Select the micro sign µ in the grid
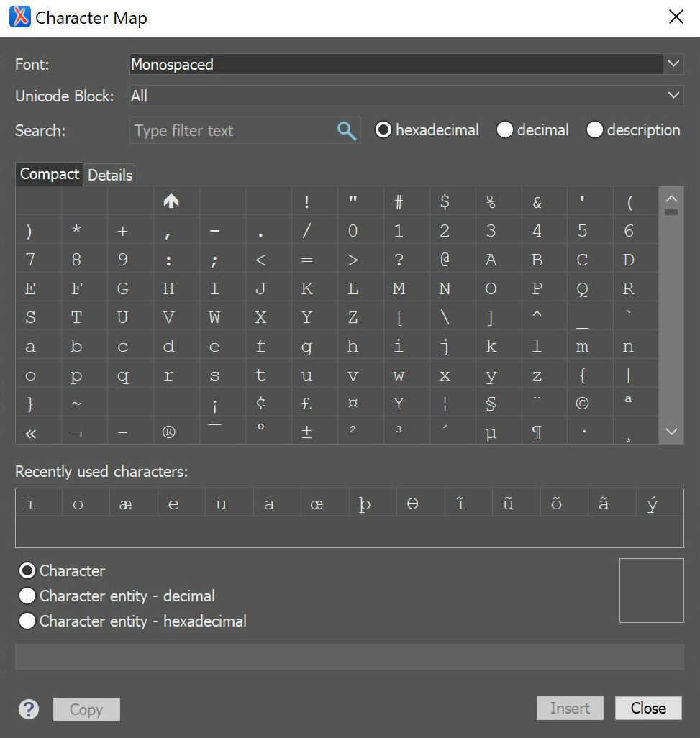 498,432
